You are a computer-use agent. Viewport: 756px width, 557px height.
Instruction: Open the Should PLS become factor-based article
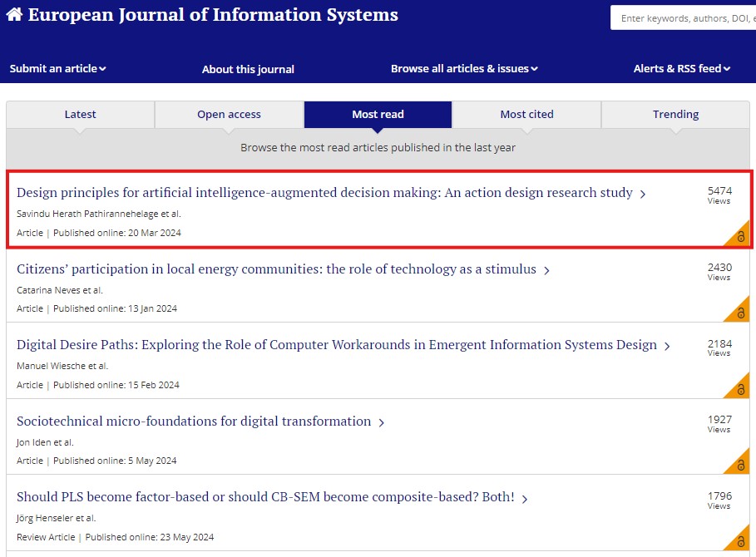pyautogui.click(x=265, y=497)
